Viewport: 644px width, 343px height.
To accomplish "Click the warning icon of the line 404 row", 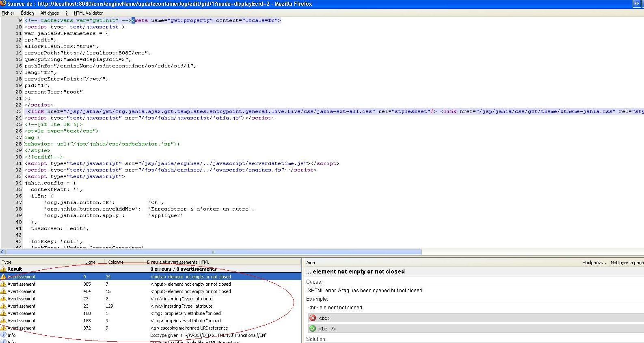I will [x=3, y=291].
